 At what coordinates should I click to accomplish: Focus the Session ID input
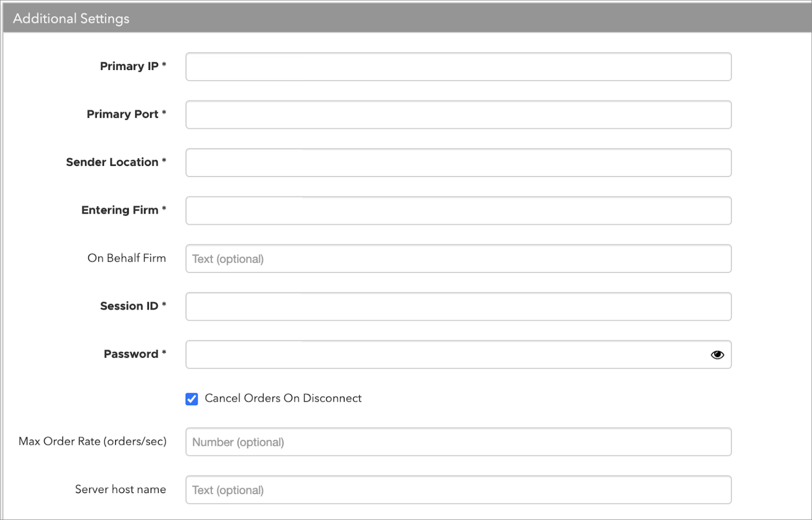coord(458,307)
